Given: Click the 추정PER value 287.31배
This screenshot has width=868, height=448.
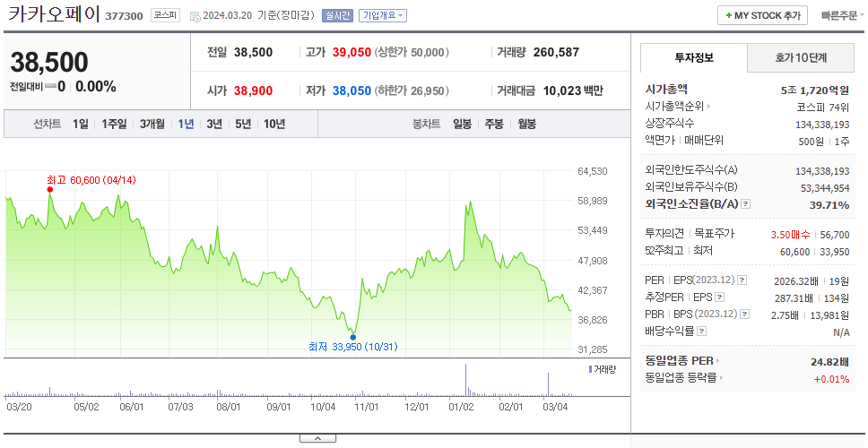Looking at the screenshot, I should pos(794,298).
